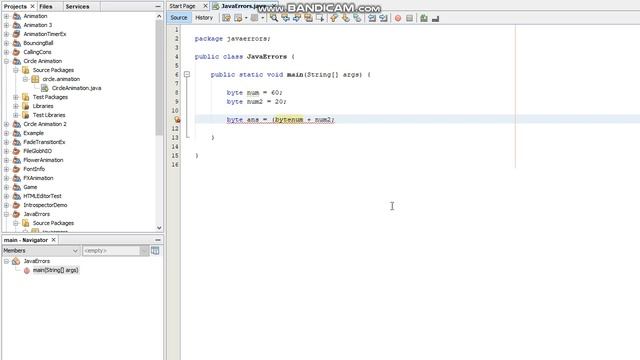Collapse the JavaErrors node in Navigator
The width and height of the screenshot is (640, 360).
click(x=6, y=261)
